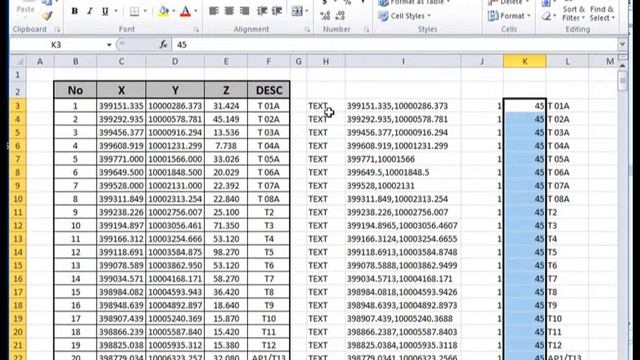Open the Clipboard dialog launcher
This screenshot has width=640, height=360.
tap(58, 29)
